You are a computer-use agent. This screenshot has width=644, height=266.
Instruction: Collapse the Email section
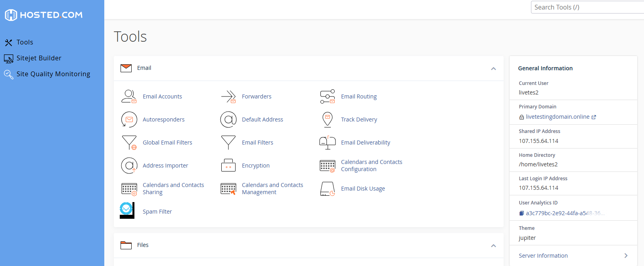click(493, 69)
